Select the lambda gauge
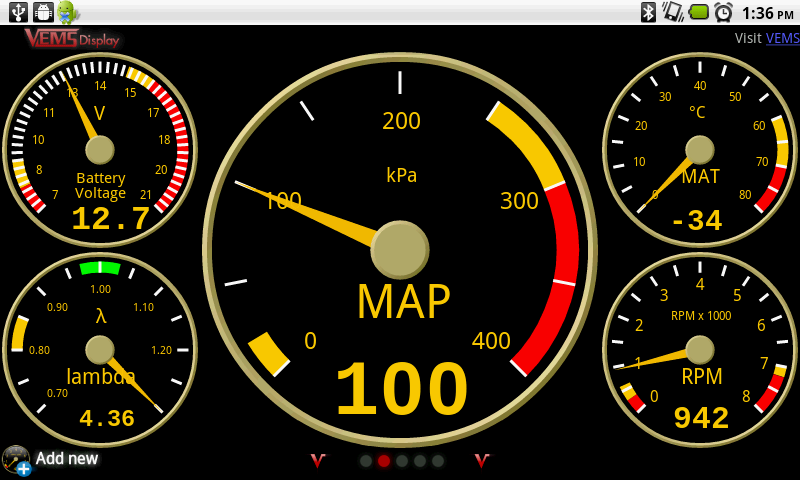 100,350
